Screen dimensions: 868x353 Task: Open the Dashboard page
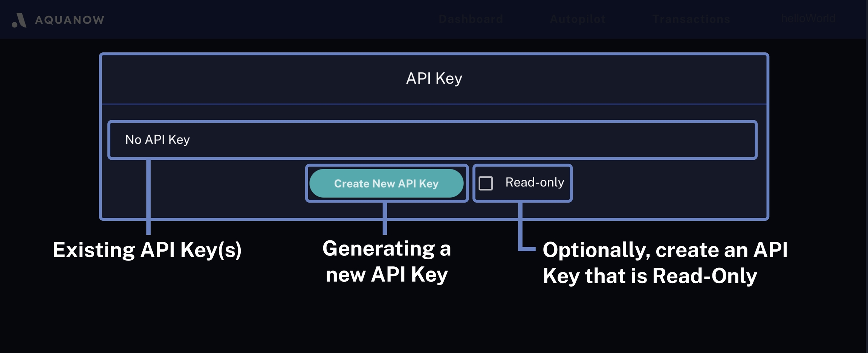pos(471,19)
